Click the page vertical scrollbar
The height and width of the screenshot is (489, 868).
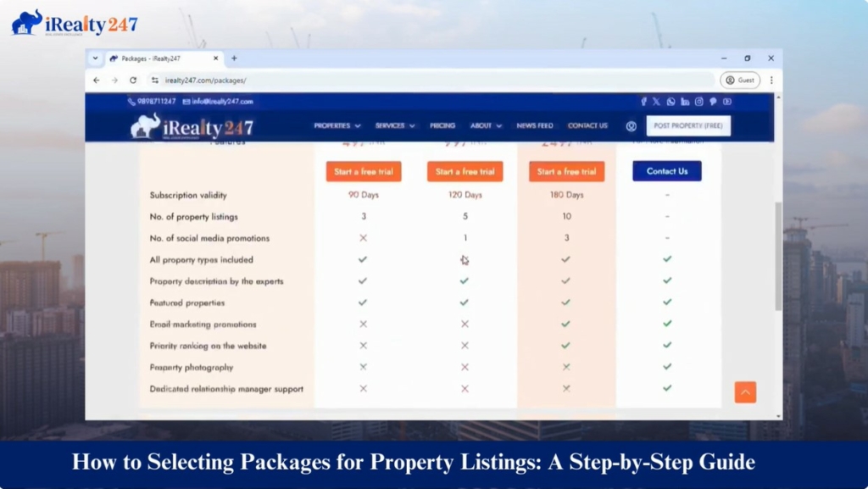click(x=778, y=254)
